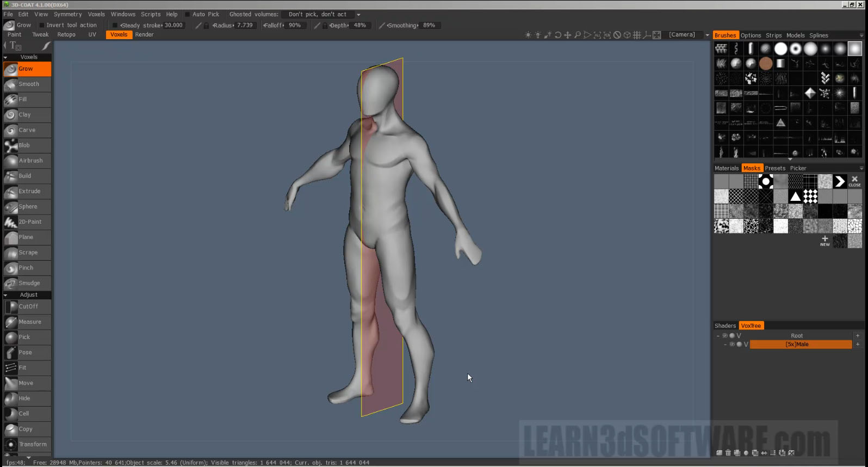Open the Windows menu

click(x=123, y=15)
